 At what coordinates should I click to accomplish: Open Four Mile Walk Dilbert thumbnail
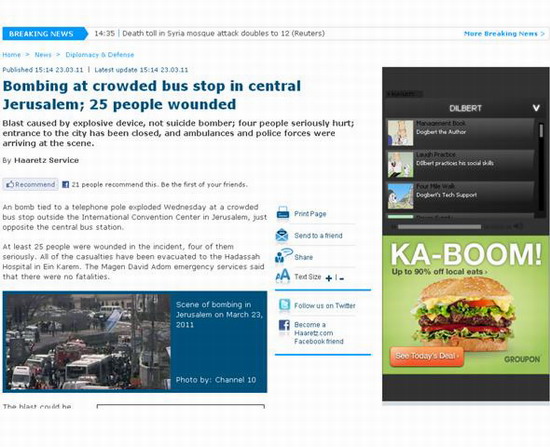click(x=401, y=196)
